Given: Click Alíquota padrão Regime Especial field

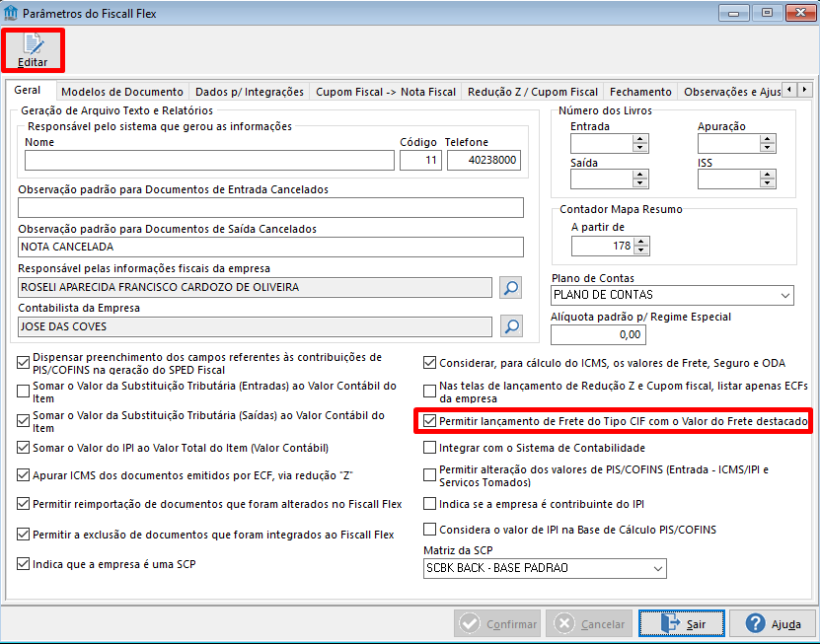Looking at the screenshot, I should point(598,335).
